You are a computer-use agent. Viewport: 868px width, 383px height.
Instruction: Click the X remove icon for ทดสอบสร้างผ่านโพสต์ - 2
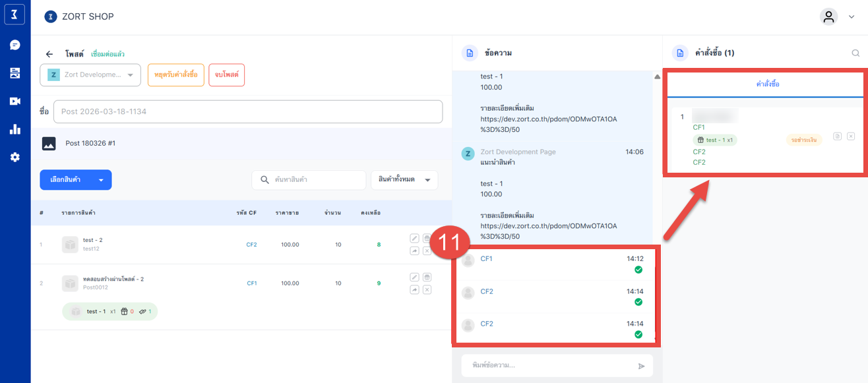point(427,289)
